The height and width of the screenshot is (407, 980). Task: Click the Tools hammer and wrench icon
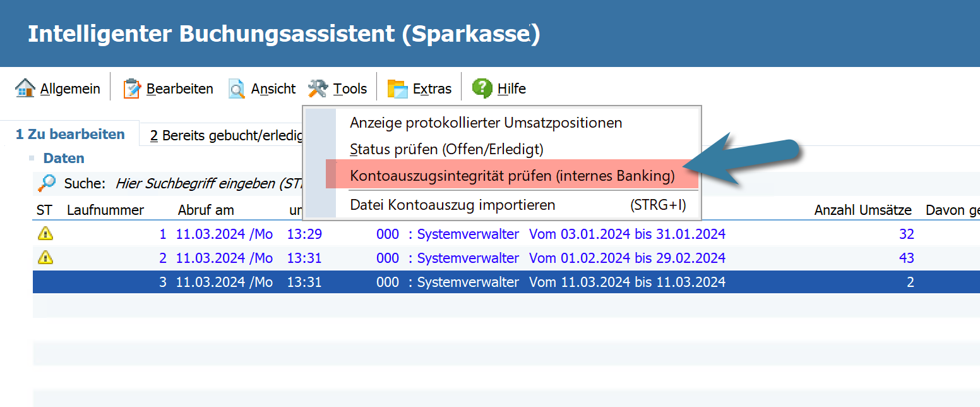tap(318, 88)
